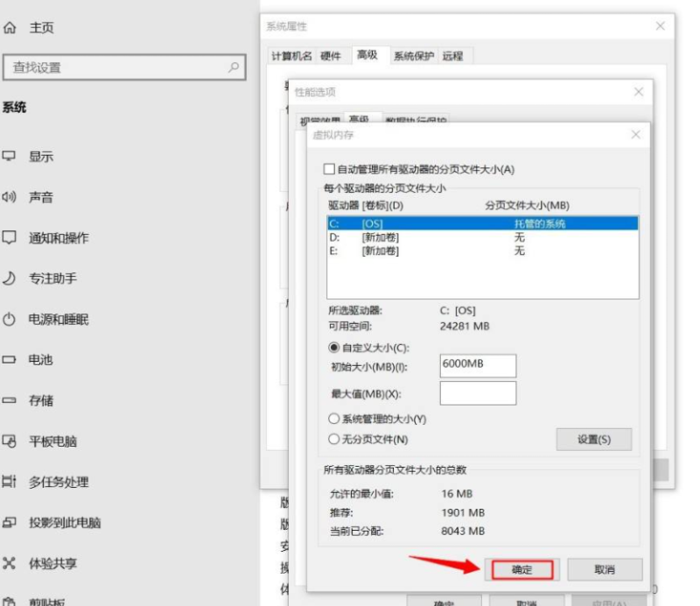Switch to 计算机名 tab in 系统属性
The image size is (700, 606).
click(x=291, y=56)
